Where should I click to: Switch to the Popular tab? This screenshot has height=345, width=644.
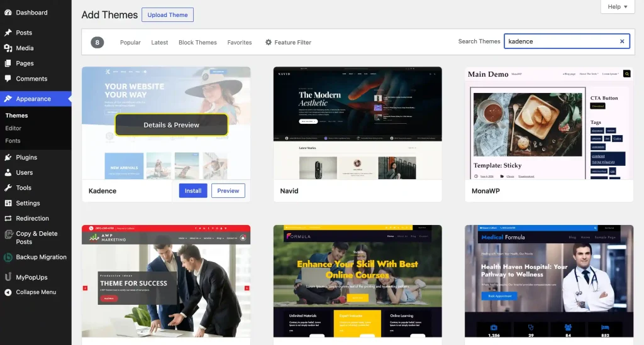[x=130, y=42]
